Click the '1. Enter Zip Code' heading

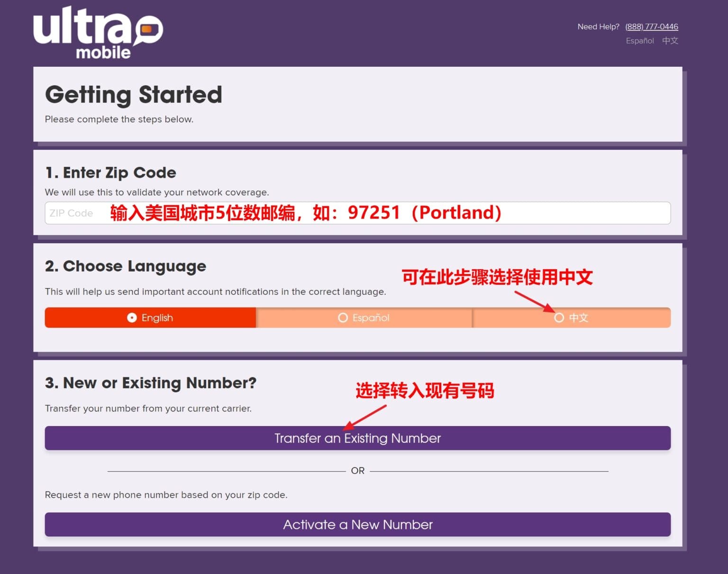coord(110,173)
